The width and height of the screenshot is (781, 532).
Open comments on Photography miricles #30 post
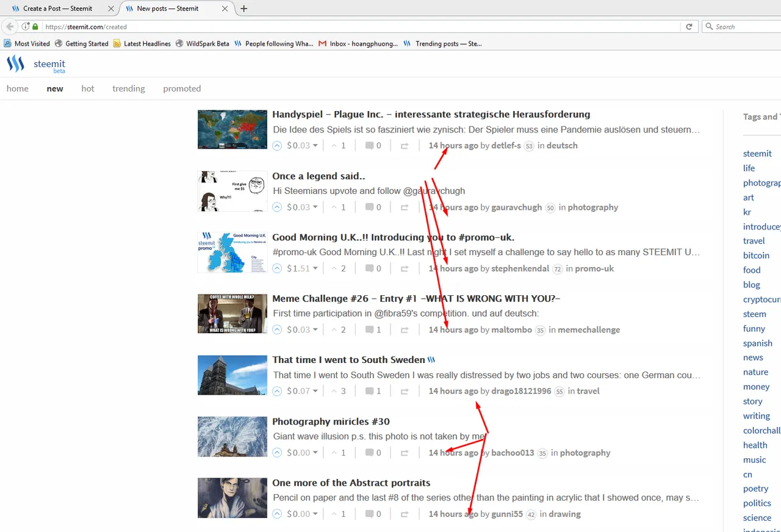point(373,453)
